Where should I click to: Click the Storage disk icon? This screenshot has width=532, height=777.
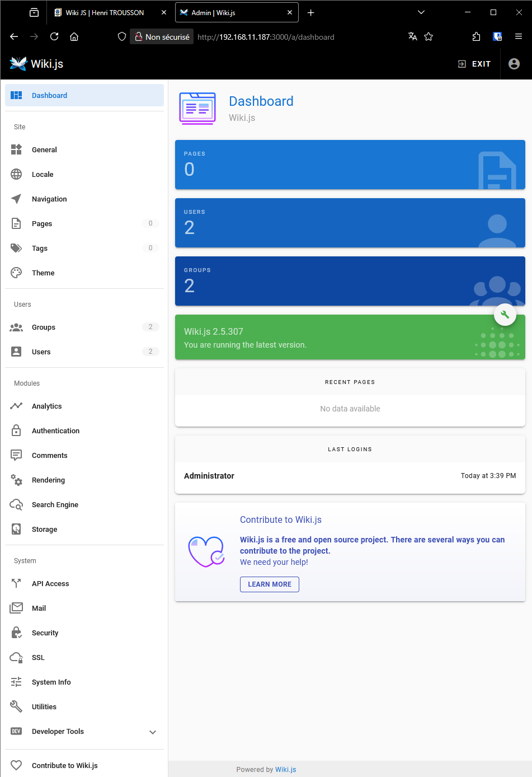pyautogui.click(x=16, y=529)
